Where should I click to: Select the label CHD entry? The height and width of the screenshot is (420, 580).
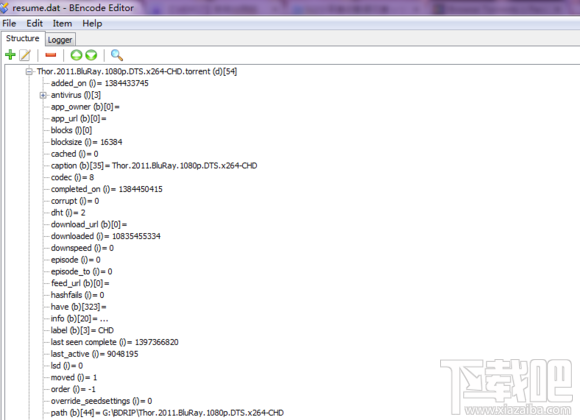pos(82,330)
